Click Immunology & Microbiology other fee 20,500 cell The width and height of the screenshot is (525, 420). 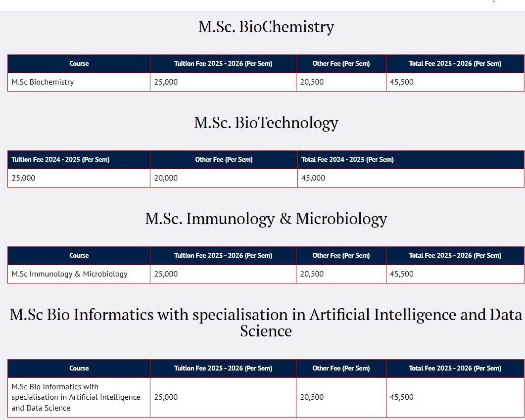(312, 274)
